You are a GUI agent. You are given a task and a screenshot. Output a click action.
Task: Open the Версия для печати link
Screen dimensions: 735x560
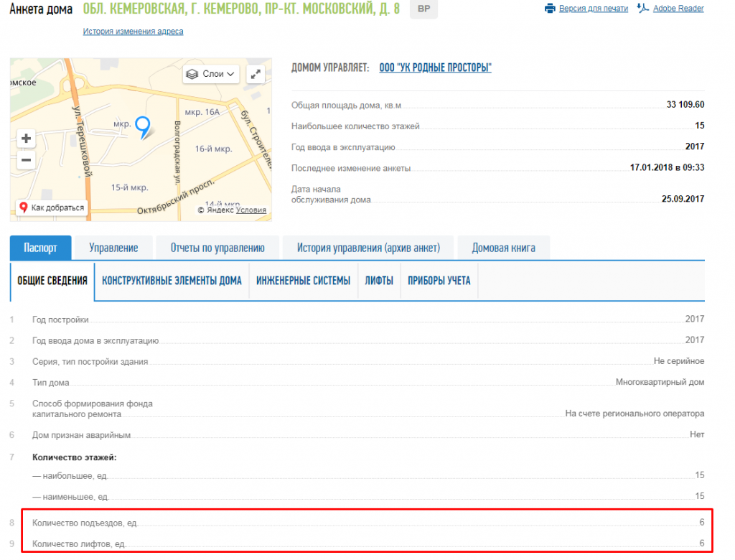(x=594, y=9)
